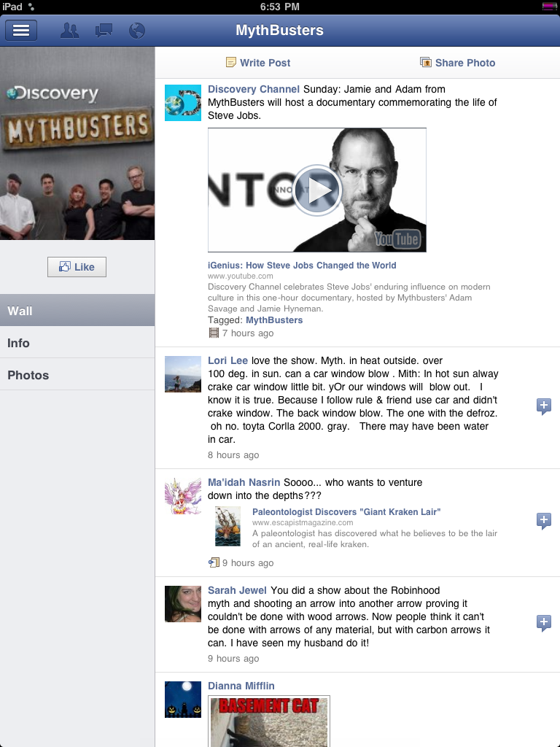This screenshot has width=560, height=747.
Task: Tap Write Post
Action: 258,63
